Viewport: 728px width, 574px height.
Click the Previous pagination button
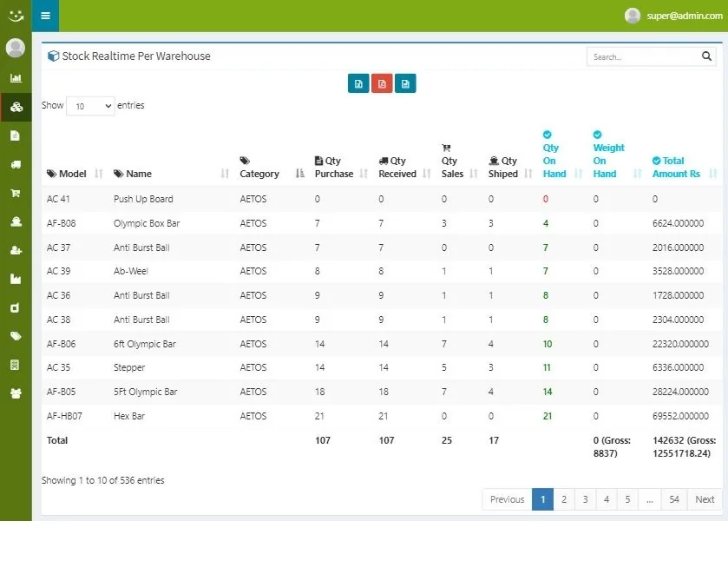point(507,499)
